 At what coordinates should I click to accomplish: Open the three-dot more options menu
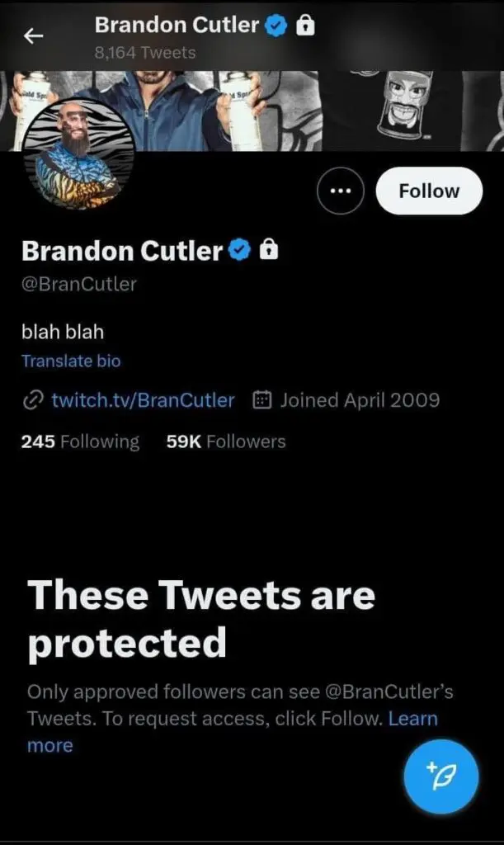[340, 191]
